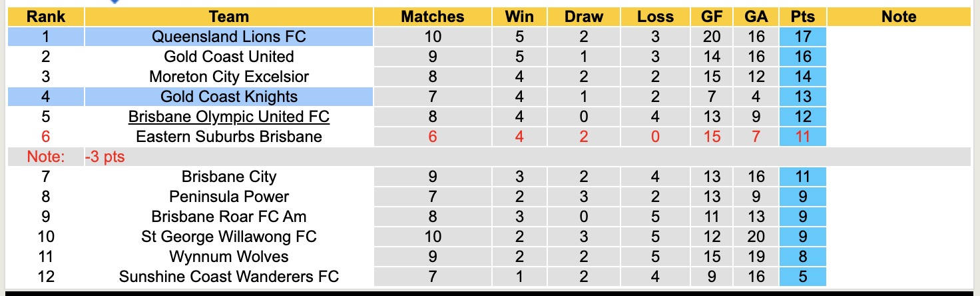Click Queensland Lions' 17 points cell
The width and height of the screenshot is (980, 296).
803,37
